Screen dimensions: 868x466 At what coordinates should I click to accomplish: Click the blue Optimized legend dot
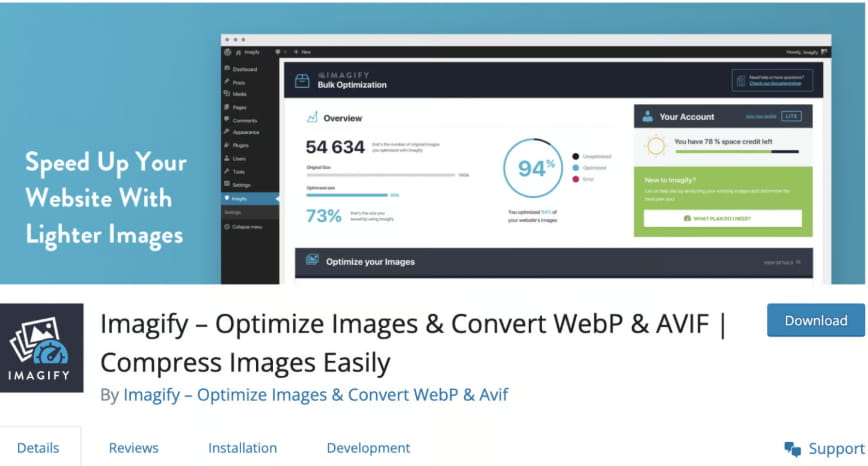click(x=575, y=168)
